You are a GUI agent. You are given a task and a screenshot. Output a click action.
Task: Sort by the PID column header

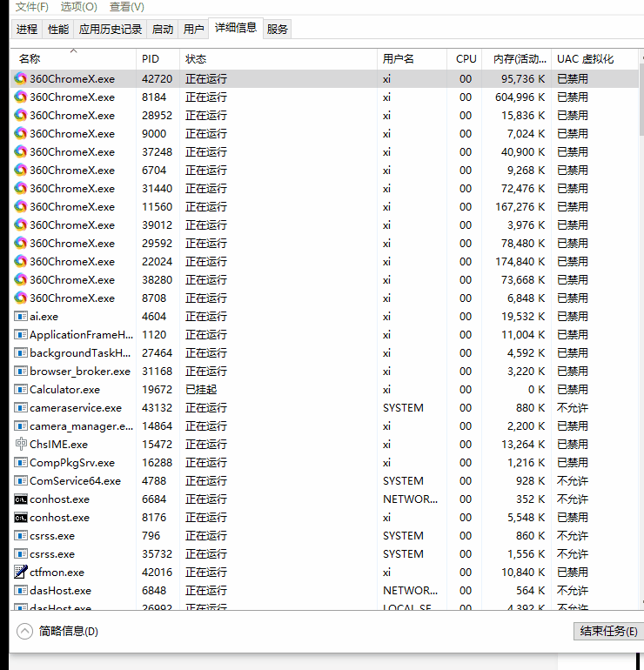tap(158, 59)
